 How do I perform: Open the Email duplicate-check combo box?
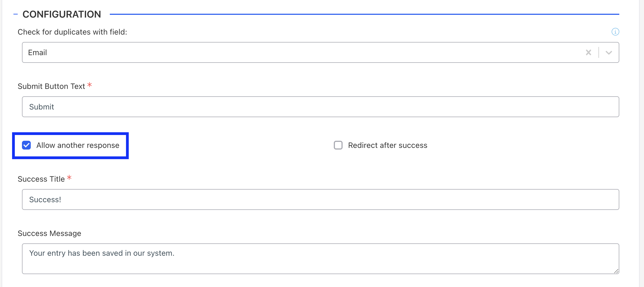[x=320, y=52]
